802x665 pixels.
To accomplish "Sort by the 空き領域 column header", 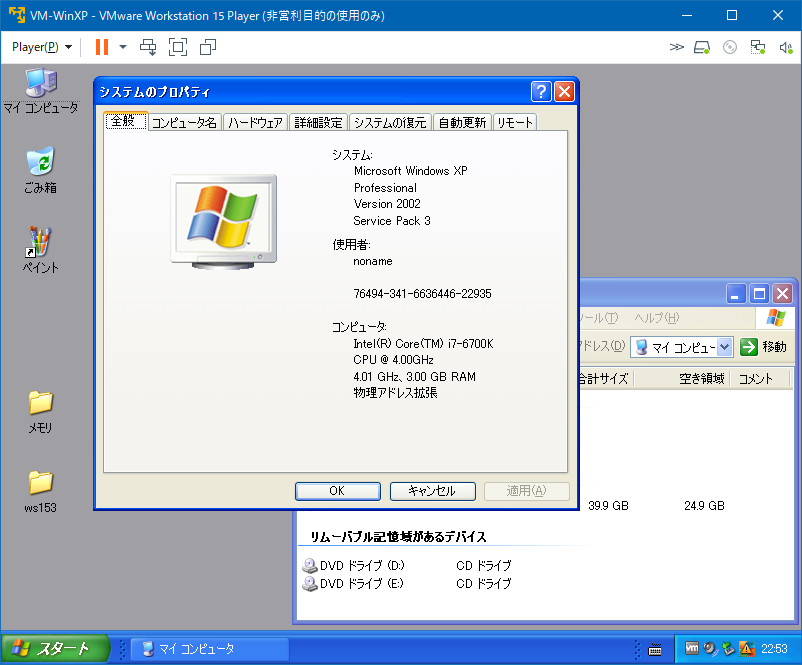I will 682,379.
